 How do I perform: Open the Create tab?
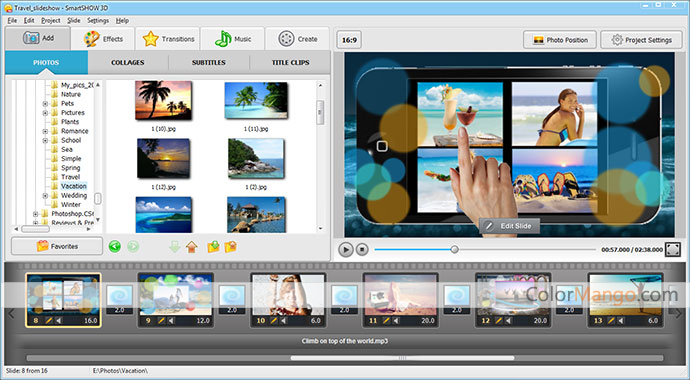pos(298,39)
